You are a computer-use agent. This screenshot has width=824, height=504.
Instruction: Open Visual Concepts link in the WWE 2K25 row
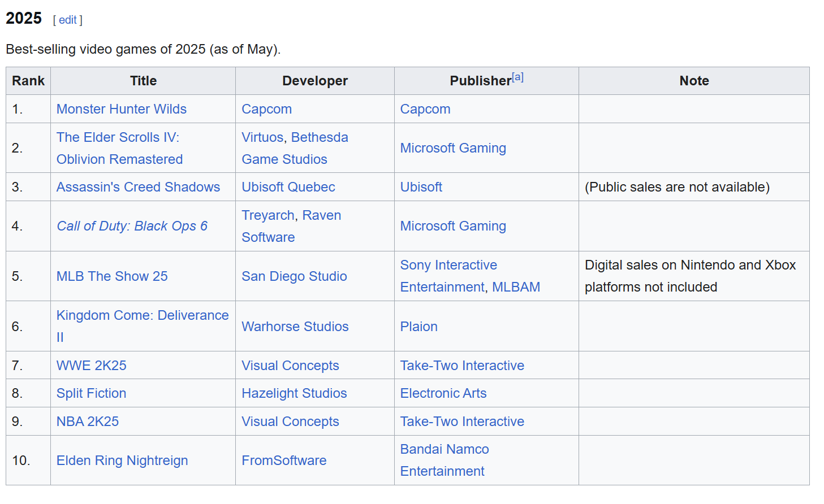(290, 366)
